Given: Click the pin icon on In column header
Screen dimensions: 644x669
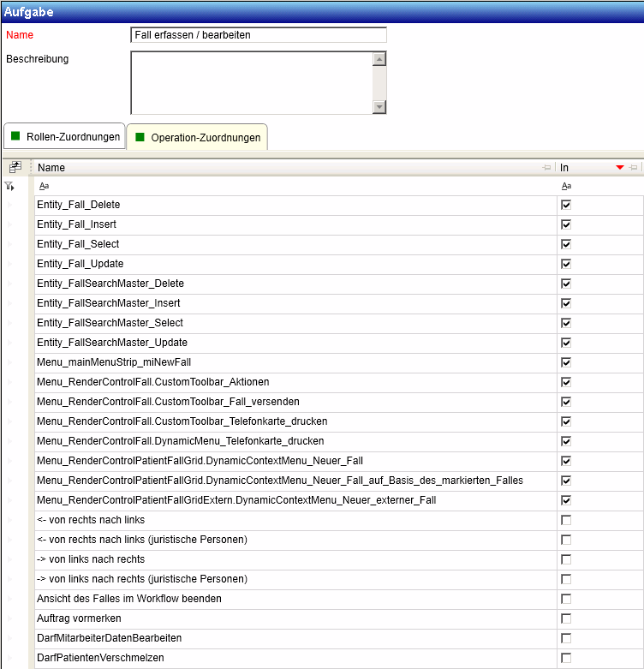Looking at the screenshot, I should [x=633, y=168].
